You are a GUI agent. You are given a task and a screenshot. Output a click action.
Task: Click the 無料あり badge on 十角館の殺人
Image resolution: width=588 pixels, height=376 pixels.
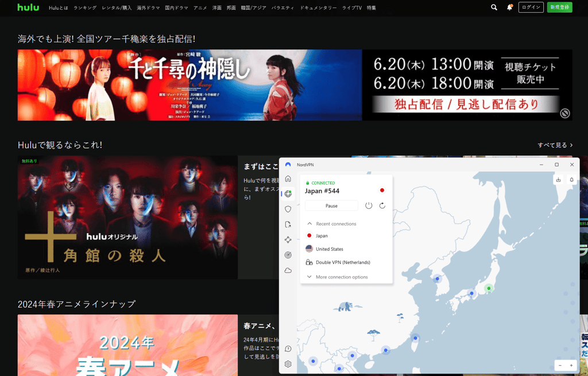[29, 161]
